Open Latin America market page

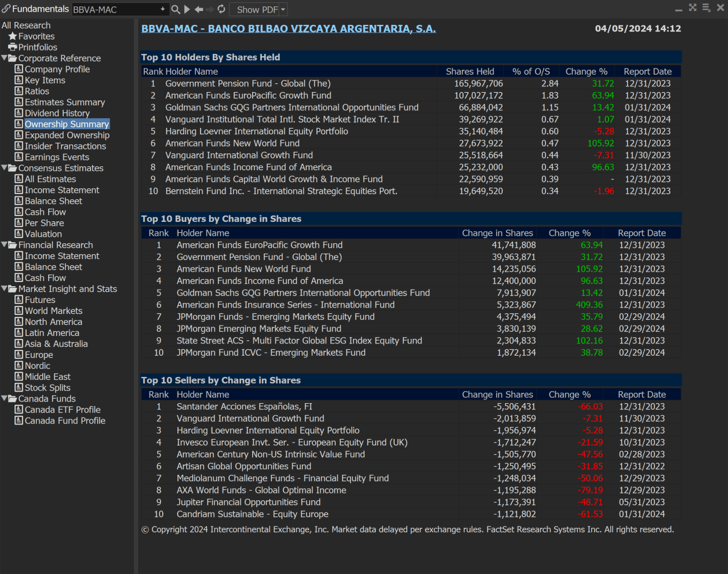(52, 334)
